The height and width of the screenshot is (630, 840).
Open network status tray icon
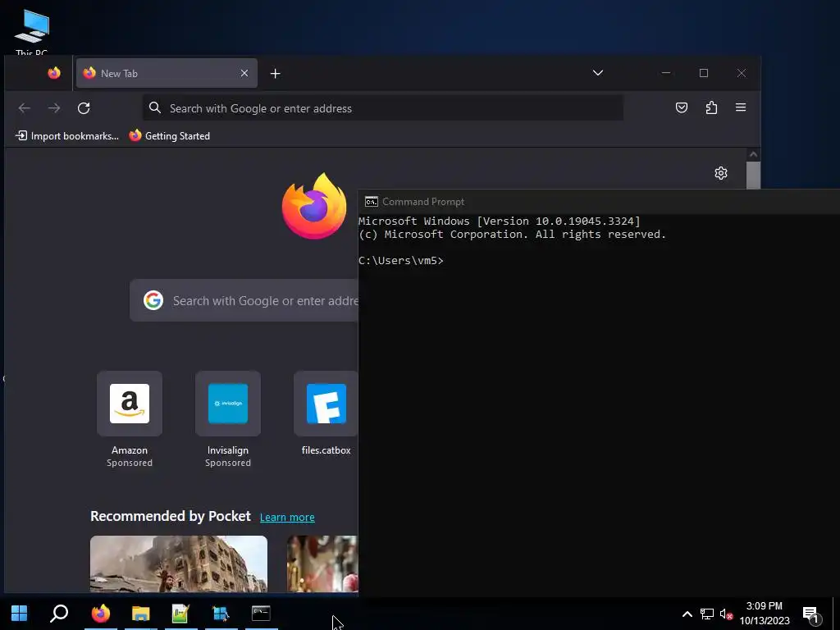pos(706,614)
